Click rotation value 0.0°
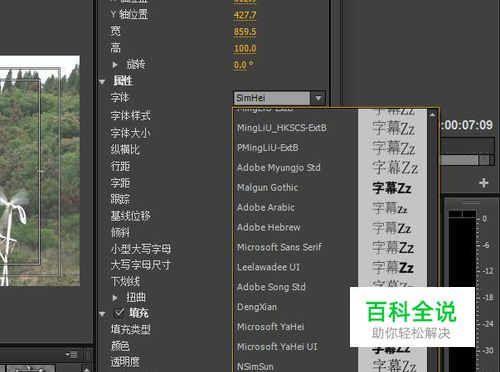This screenshot has width=500, height=372. coord(243,65)
